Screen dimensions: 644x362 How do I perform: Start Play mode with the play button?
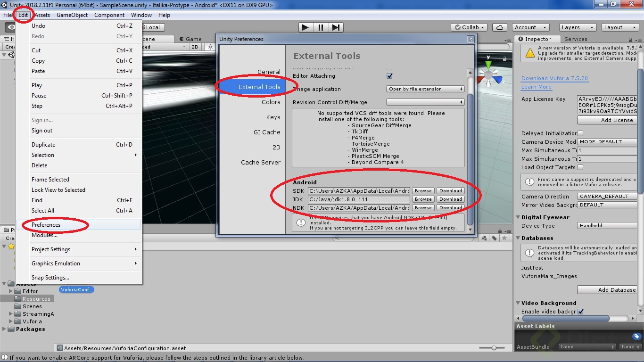point(305,27)
